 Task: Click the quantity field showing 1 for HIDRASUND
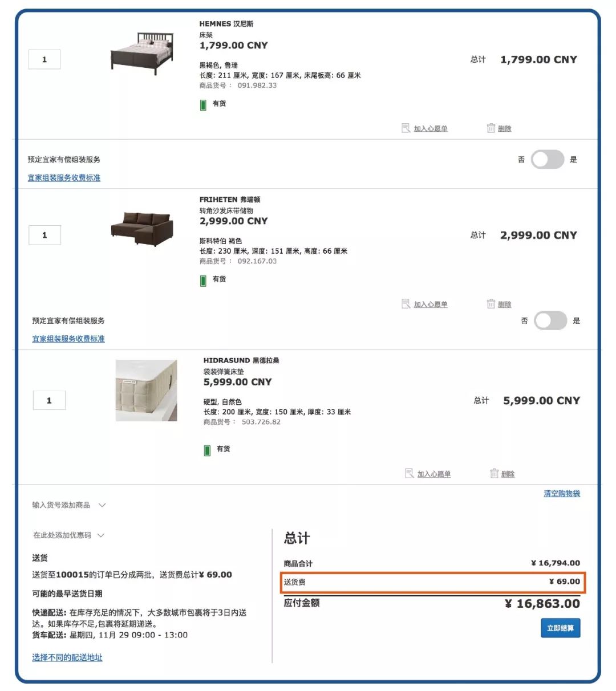coord(50,400)
